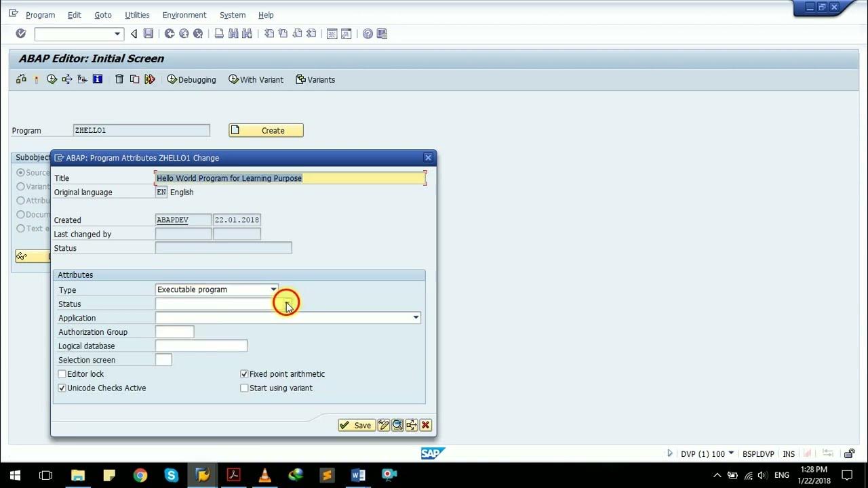This screenshot has height=488, width=868.
Task: Click the Find Next binoculars icon
Action: pos(247,33)
